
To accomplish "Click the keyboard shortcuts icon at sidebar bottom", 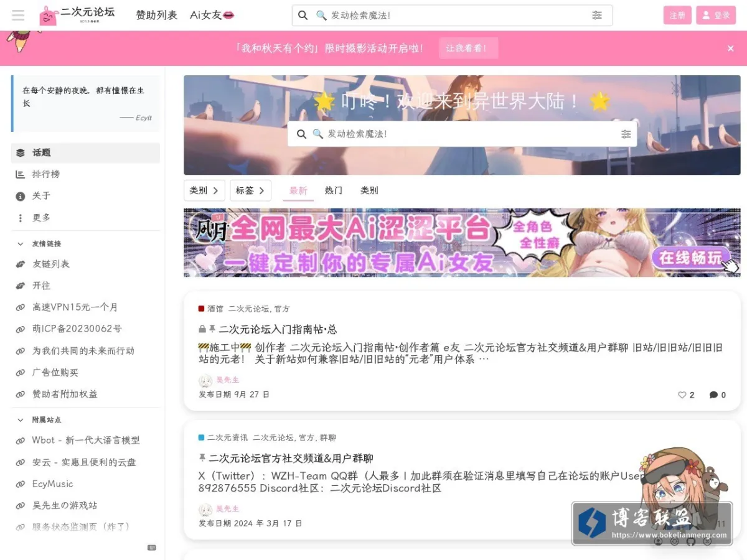I will coord(152,548).
